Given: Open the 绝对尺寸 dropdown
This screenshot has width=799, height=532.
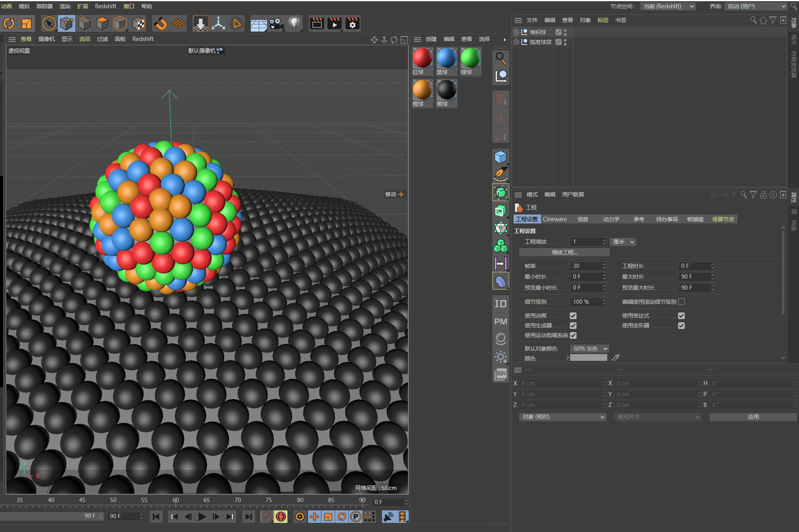Looking at the screenshot, I should tap(658, 417).
